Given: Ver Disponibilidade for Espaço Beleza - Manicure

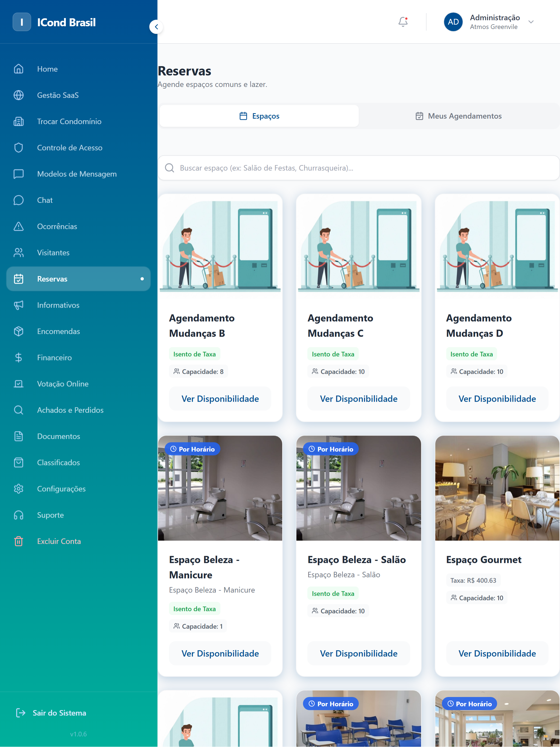Looking at the screenshot, I should coord(220,653).
